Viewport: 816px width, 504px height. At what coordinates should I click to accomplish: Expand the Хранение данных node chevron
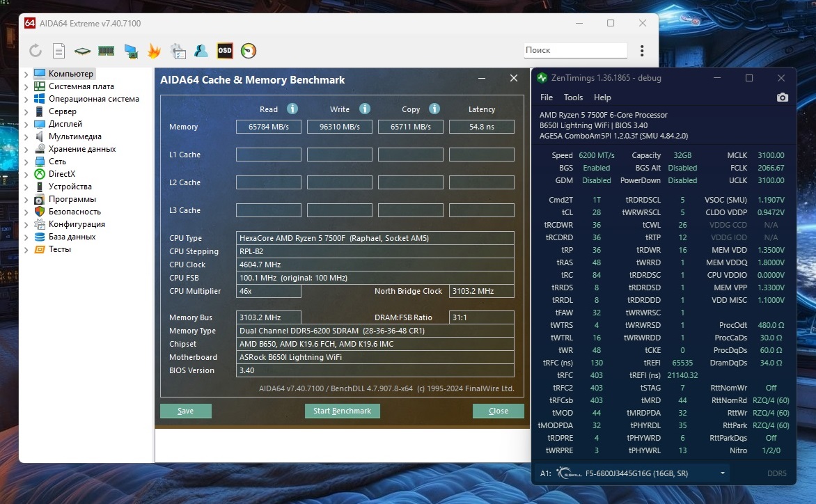pos(26,149)
